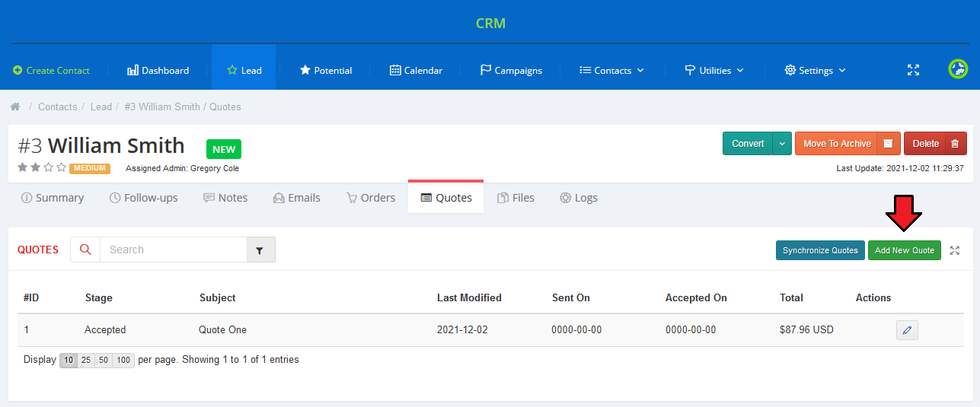
Task: Switch to the Logs tab
Action: 579,198
